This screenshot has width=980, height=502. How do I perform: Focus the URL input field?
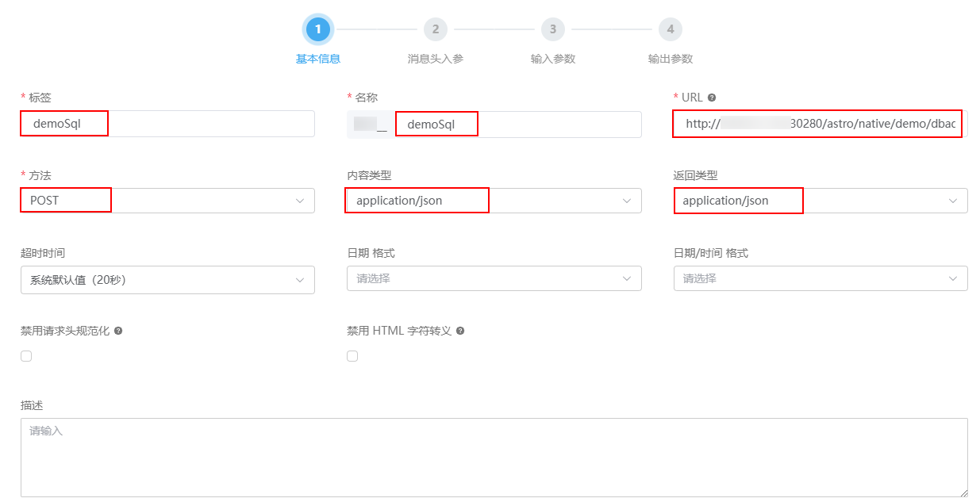(x=821, y=124)
